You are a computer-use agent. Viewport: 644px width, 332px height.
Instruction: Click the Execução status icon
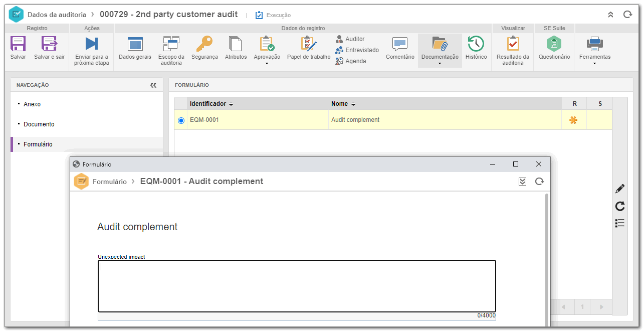259,15
